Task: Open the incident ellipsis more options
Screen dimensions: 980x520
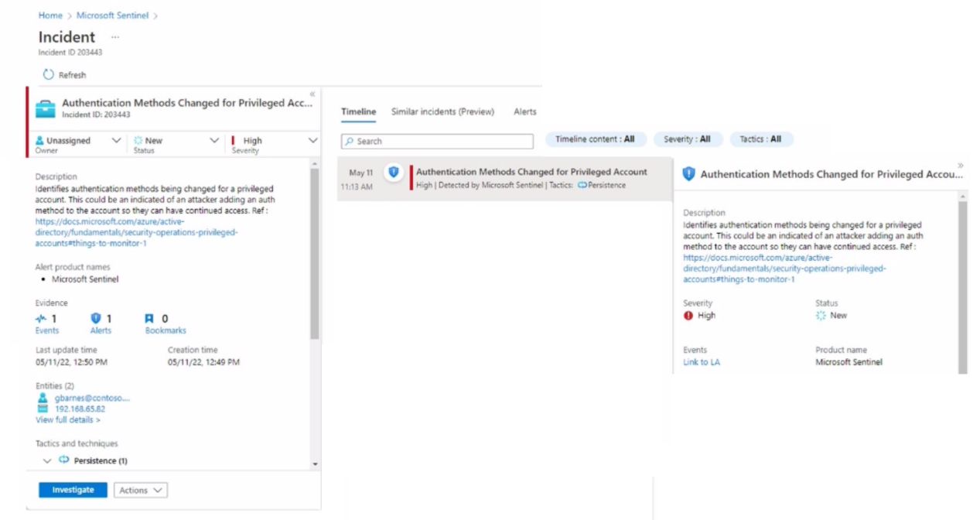Action: coord(115,36)
